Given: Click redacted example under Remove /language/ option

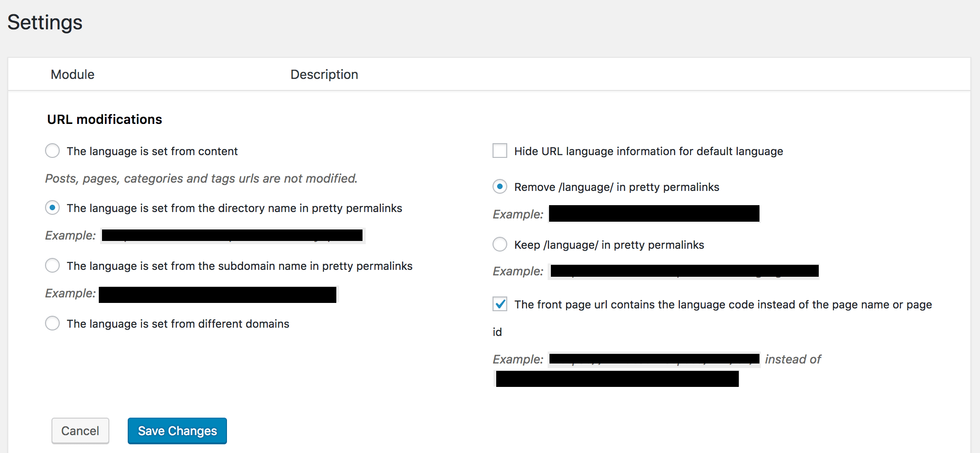Looking at the screenshot, I should pyautogui.click(x=654, y=213).
